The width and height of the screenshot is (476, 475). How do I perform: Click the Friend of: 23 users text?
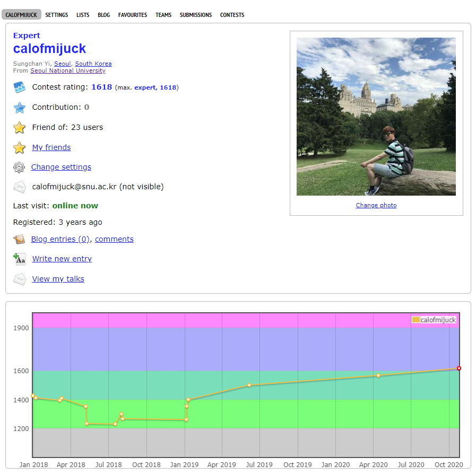tap(67, 127)
